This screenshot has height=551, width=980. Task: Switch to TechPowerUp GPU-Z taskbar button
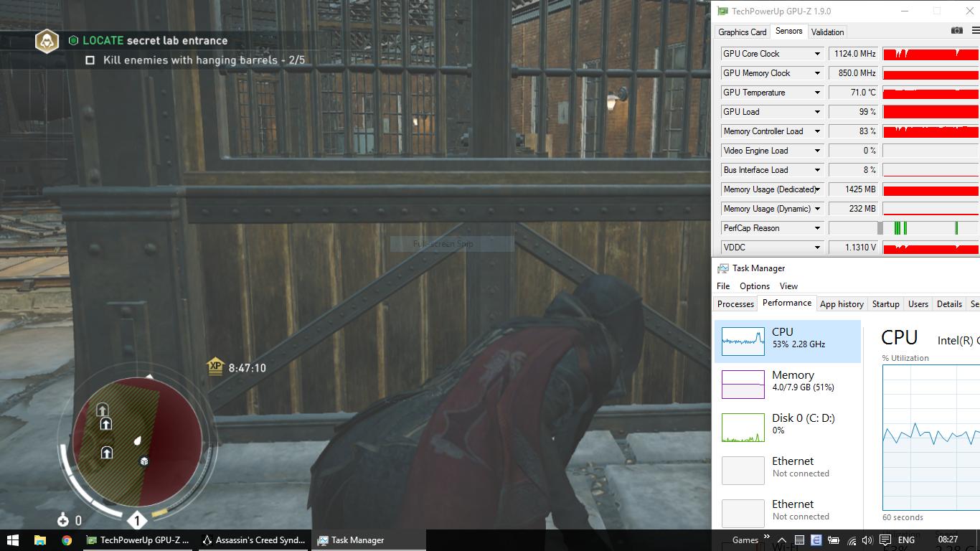pos(138,540)
